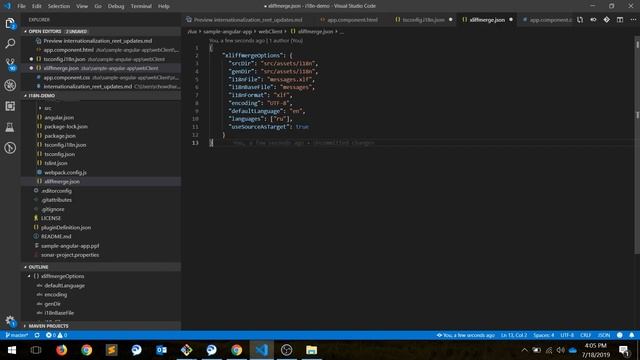640x360 pixels.
Task: Show hidden system tray icons chevron
Action: click(x=524, y=350)
